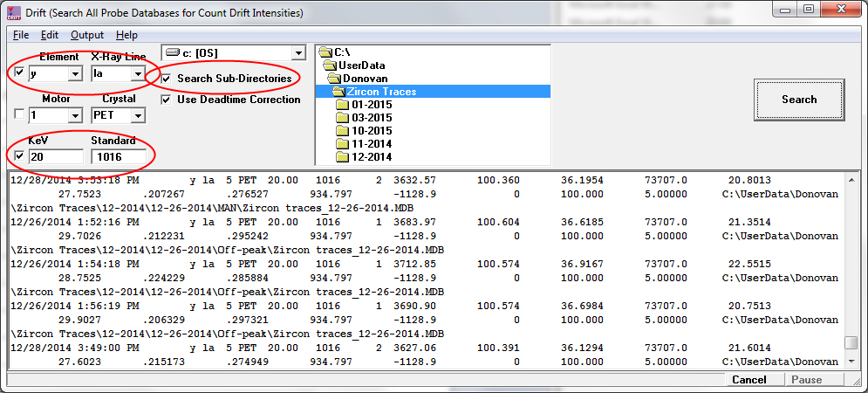Viewport: 868px width, 393px height.
Task: Click the C:\ root folder
Action: [345, 52]
